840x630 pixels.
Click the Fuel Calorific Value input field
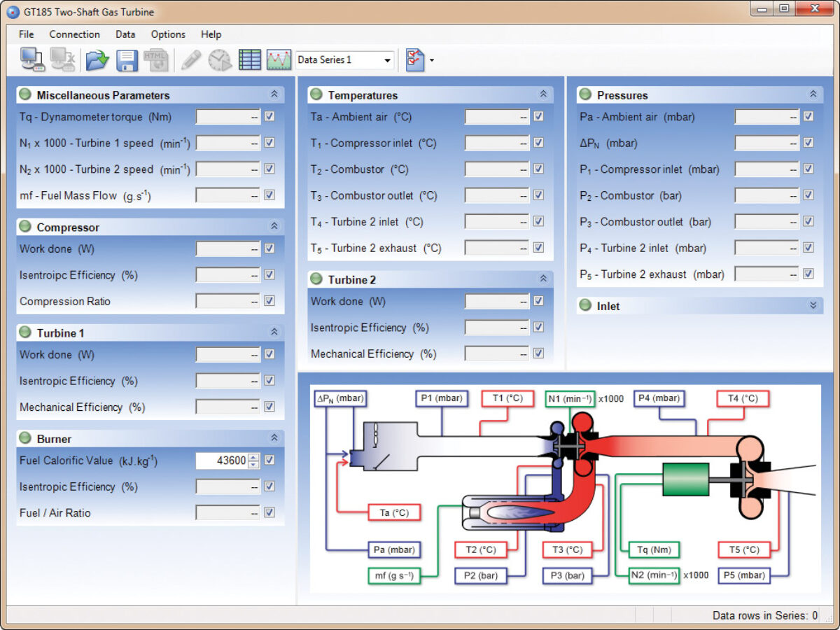click(222, 461)
